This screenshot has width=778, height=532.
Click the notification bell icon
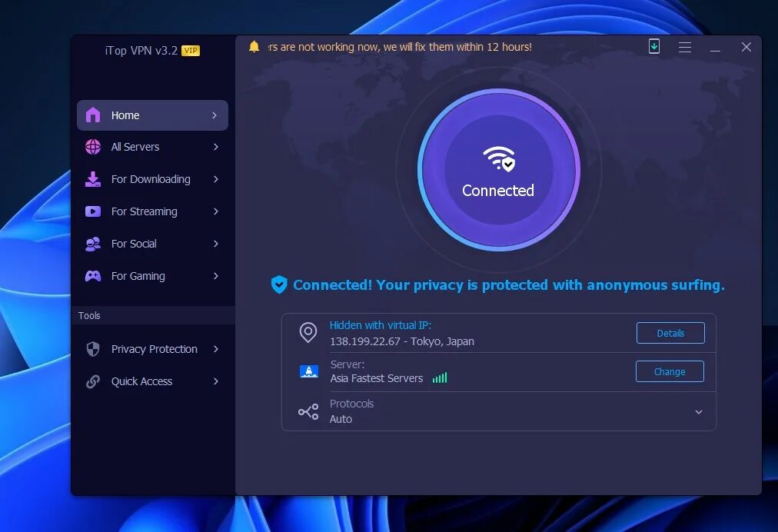pos(254,47)
